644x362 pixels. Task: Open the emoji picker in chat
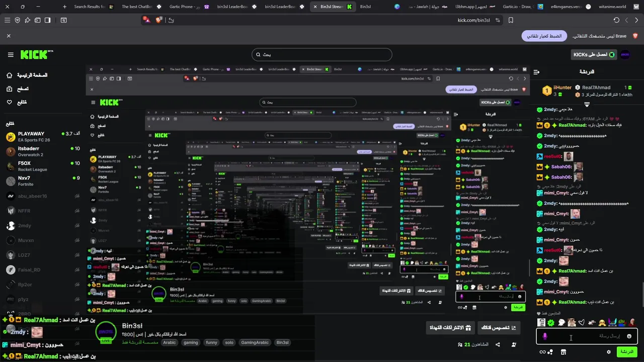[x=629, y=336]
